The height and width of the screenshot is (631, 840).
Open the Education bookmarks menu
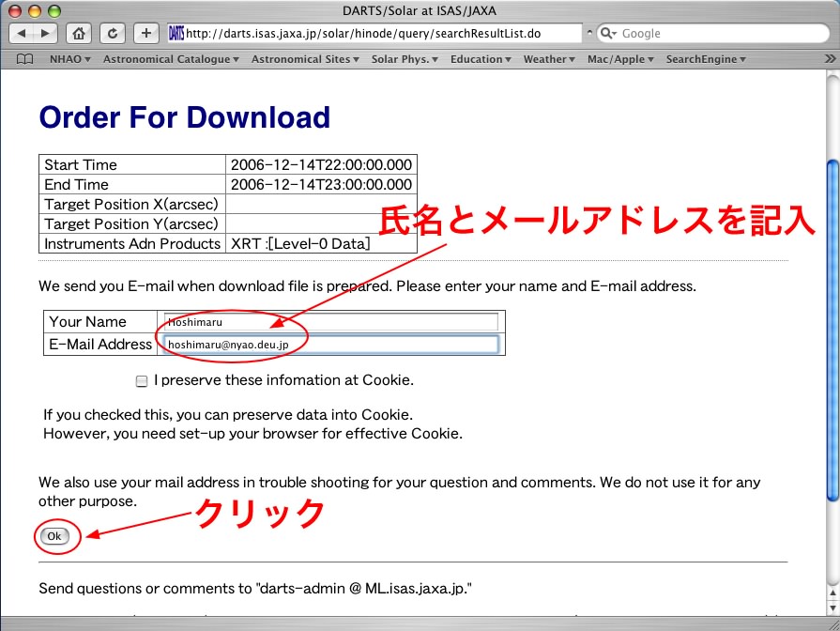coord(481,59)
